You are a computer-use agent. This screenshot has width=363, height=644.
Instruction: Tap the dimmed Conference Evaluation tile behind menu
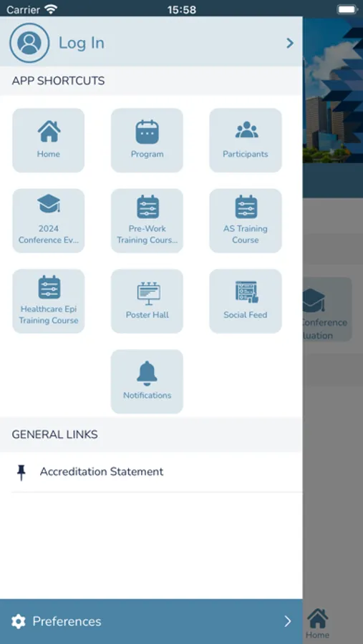pos(327,309)
